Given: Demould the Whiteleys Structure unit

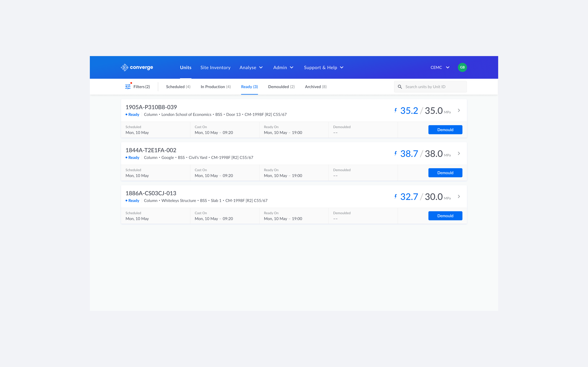Looking at the screenshot, I should [445, 216].
